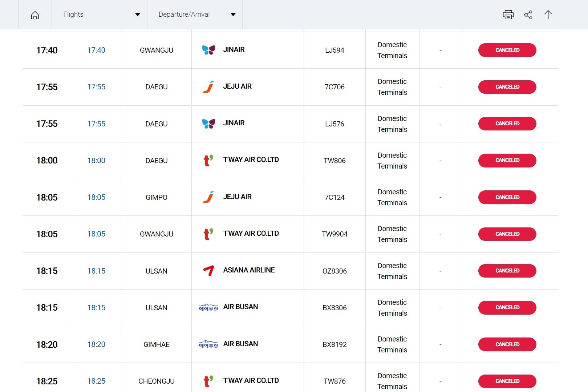This screenshot has height=392, width=588.
Task: Click the JEJU AIR name for flight 7C124
Action: click(x=237, y=197)
